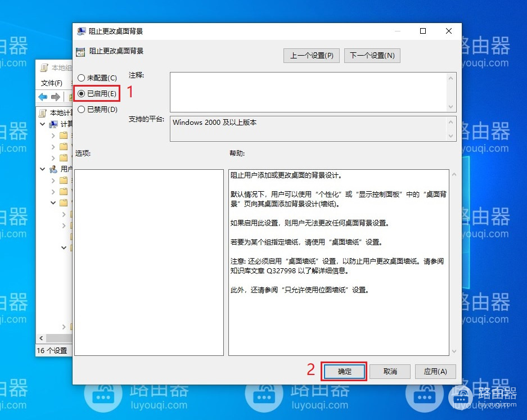Confirm with the 确定 button
Viewport: 527px width, 420px height.
[344, 372]
